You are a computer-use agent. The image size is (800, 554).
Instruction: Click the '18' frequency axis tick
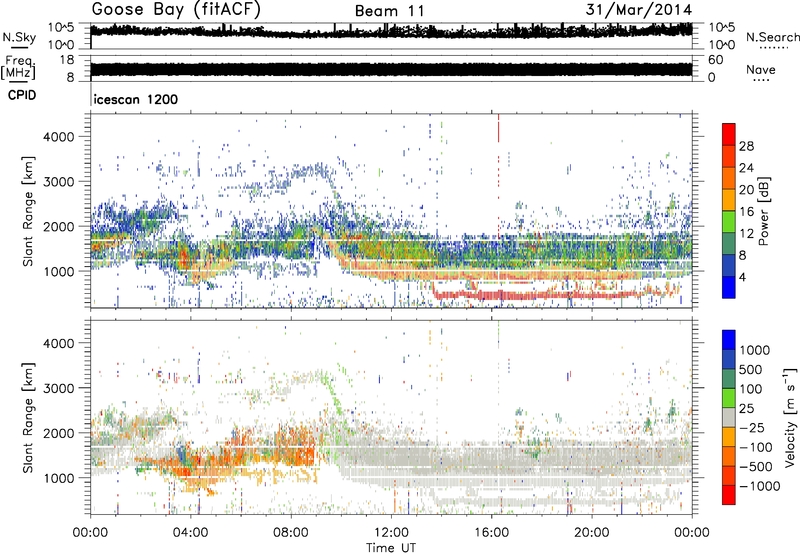click(67, 60)
